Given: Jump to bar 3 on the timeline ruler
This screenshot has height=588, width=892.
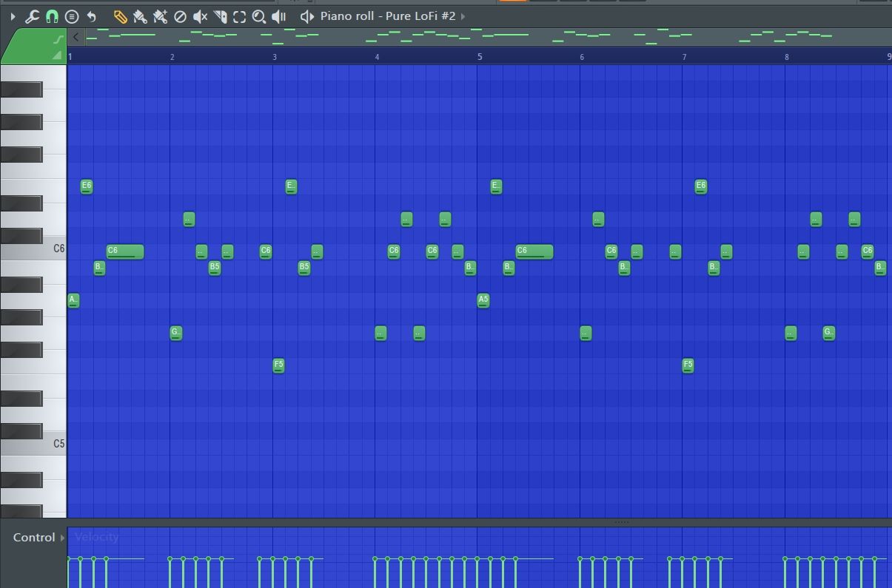Looking at the screenshot, I should [x=275, y=57].
